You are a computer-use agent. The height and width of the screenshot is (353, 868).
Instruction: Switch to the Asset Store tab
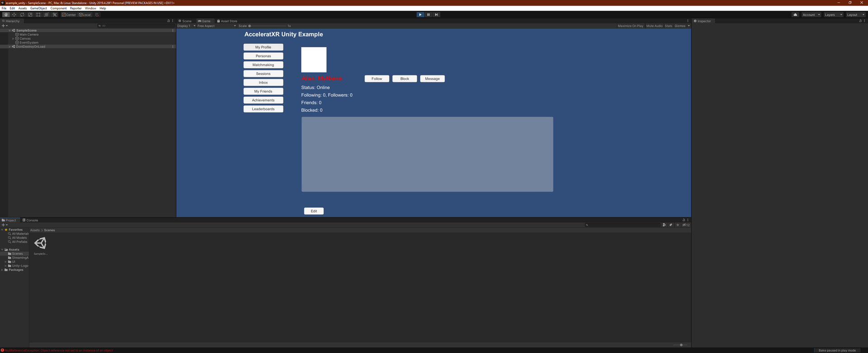227,21
